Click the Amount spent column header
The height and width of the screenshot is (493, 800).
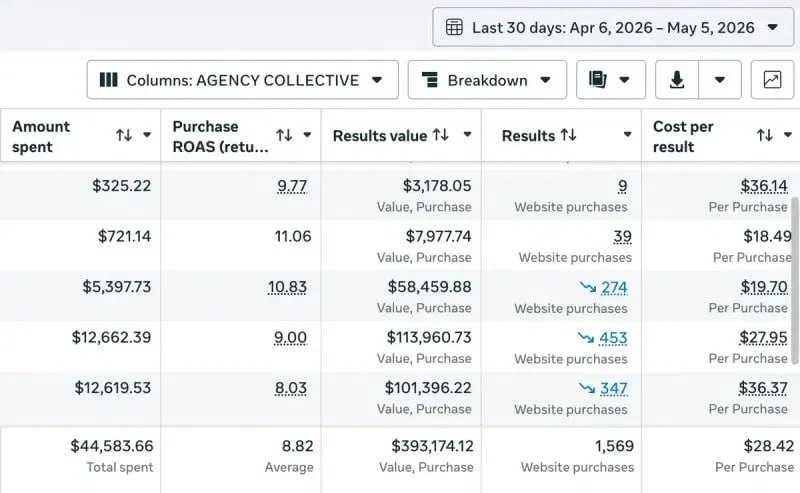81,136
